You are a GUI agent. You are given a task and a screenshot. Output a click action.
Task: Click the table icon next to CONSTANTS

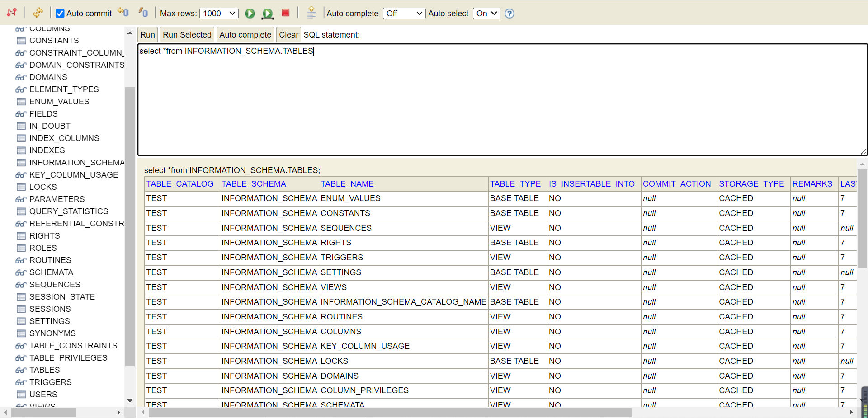point(21,41)
